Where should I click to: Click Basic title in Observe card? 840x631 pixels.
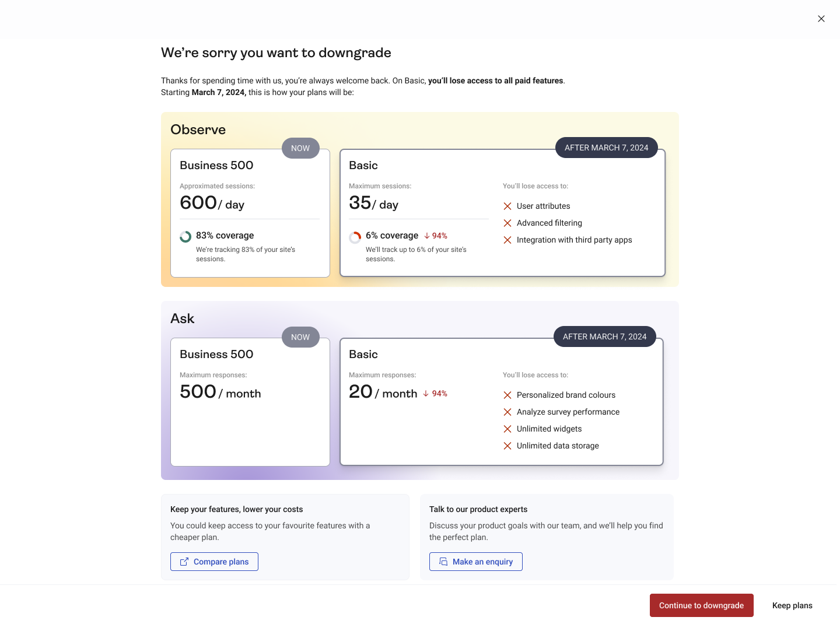[363, 165]
